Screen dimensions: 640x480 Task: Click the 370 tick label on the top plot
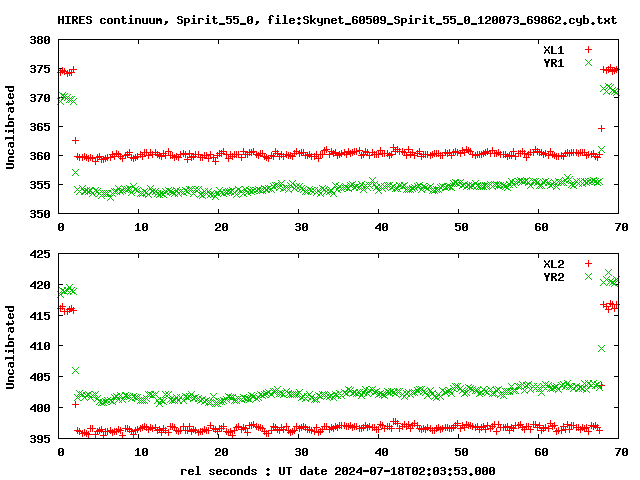(40, 98)
